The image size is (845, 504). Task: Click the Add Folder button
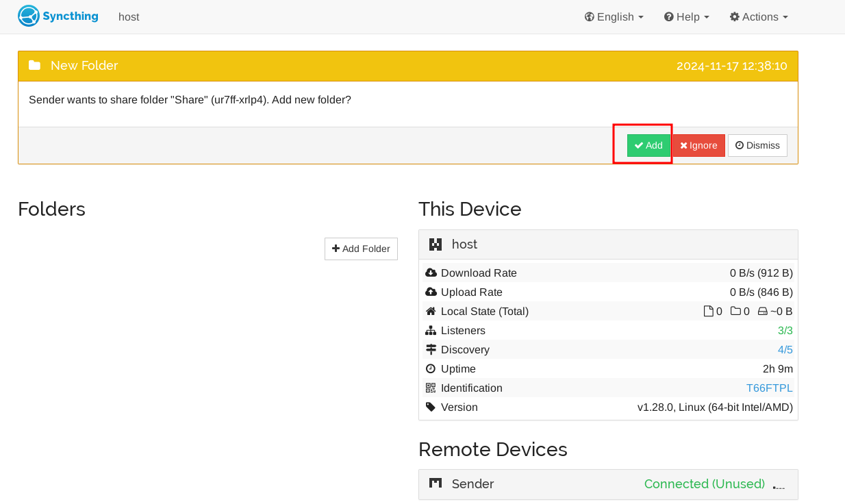click(x=361, y=249)
